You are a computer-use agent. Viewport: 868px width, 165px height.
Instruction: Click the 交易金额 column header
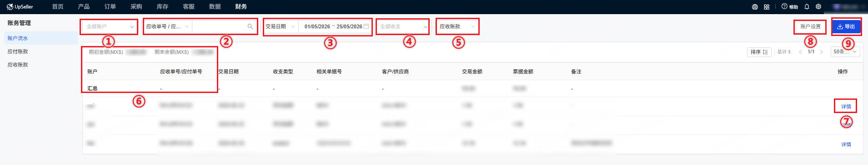pyautogui.click(x=472, y=72)
